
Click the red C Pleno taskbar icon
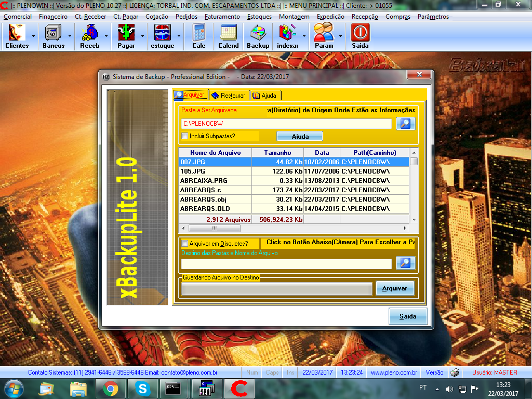coord(239,389)
